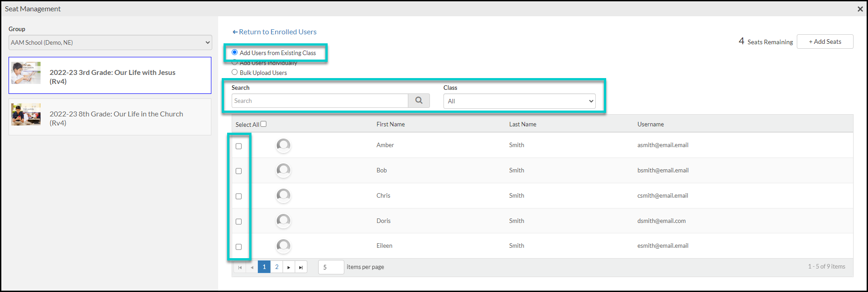The height and width of the screenshot is (292, 868).
Task: Click the search magnifier icon button
Action: pyautogui.click(x=419, y=101)
